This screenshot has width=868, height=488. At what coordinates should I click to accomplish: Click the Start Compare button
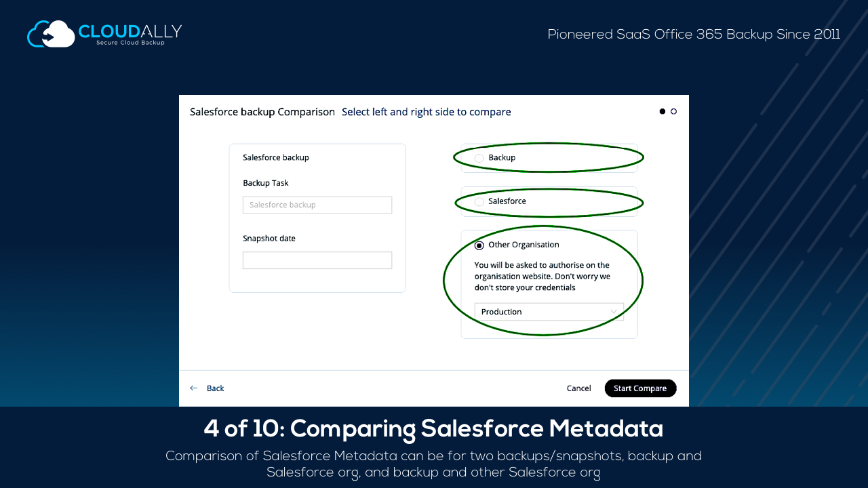coord(640,388)
